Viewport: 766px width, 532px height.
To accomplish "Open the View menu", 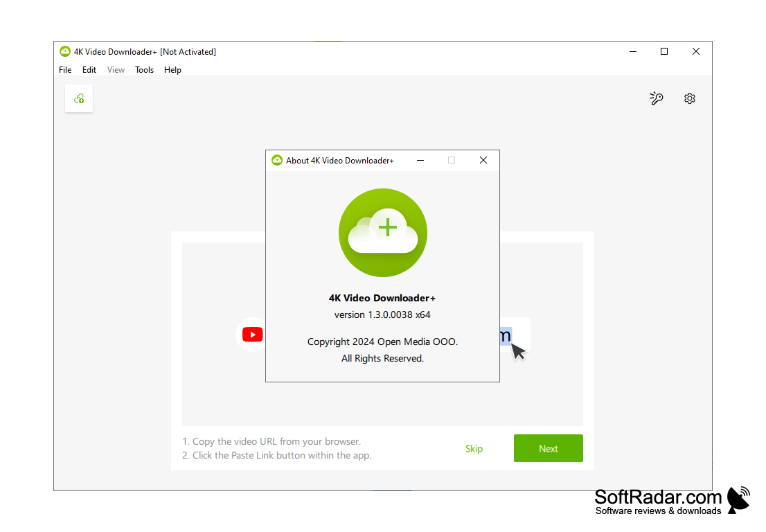I will [116, 70].
